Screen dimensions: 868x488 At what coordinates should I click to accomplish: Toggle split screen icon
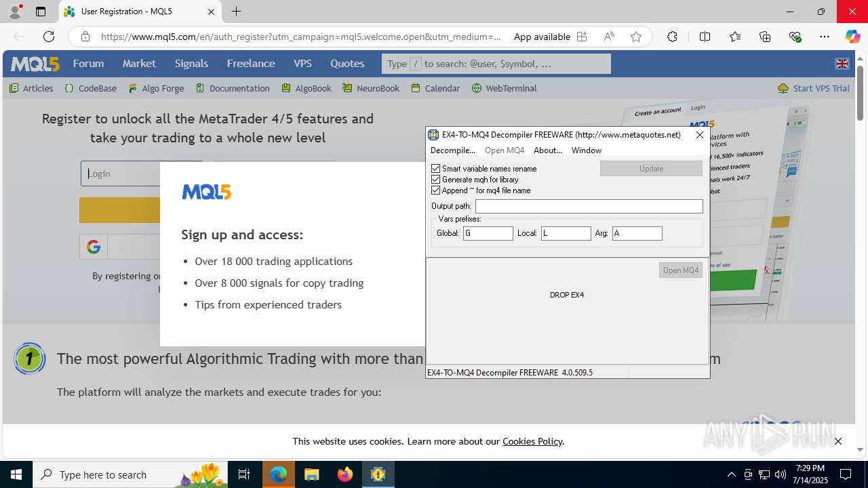705,37
